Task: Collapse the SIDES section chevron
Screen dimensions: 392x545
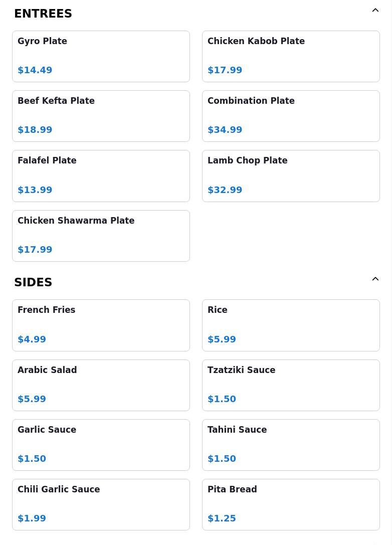Action: tap(375, 279)
